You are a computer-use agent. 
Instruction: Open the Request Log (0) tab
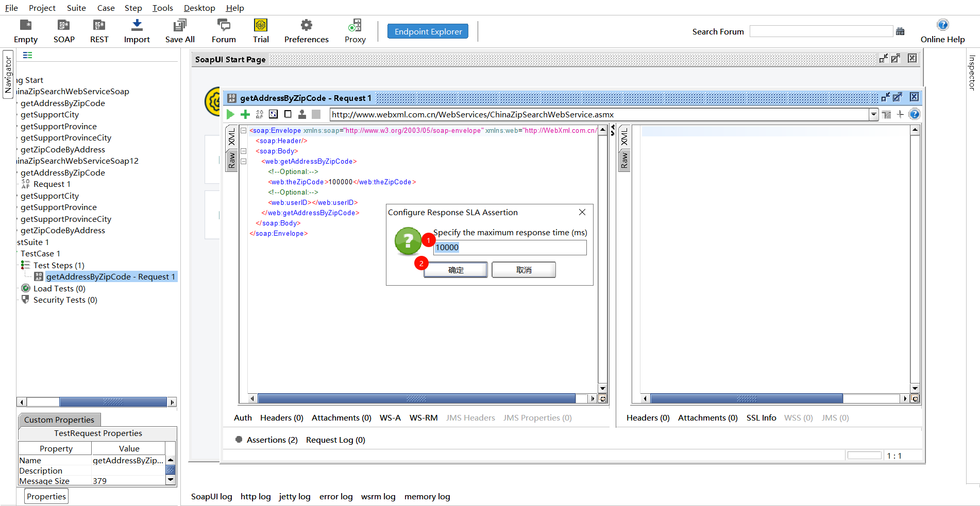pos(335,440)
